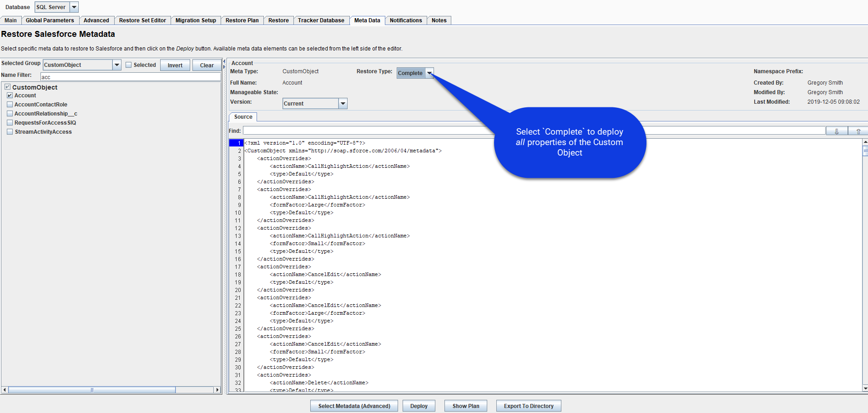Click source line 1 xml declaration
The height and width of the screenshot is (413, 868).
[305, 143]
